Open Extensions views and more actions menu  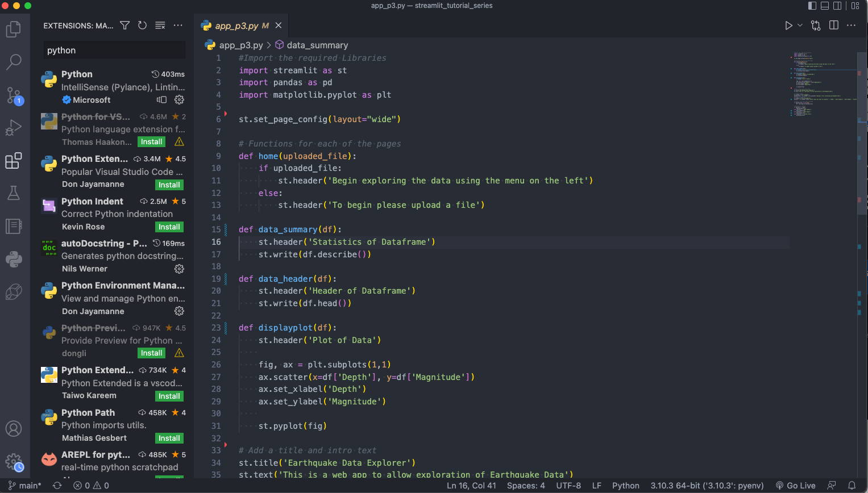[x=178, y=26]
